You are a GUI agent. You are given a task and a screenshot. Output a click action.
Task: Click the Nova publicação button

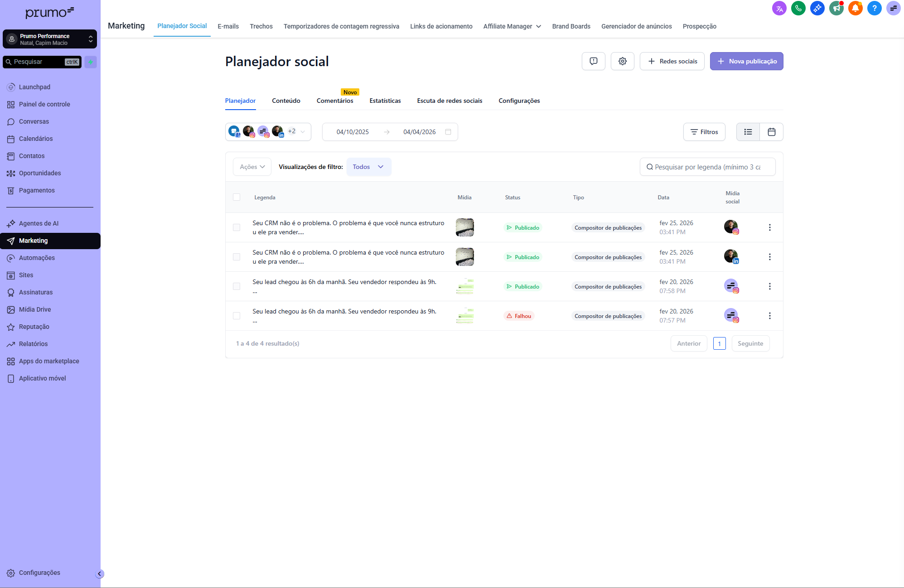tap(746, 61)
